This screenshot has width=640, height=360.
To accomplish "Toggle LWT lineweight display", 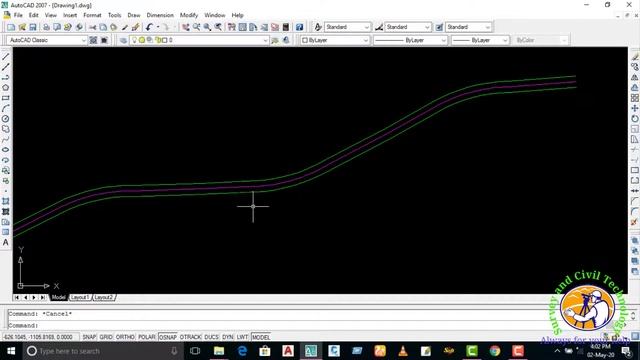I will 242,337.
